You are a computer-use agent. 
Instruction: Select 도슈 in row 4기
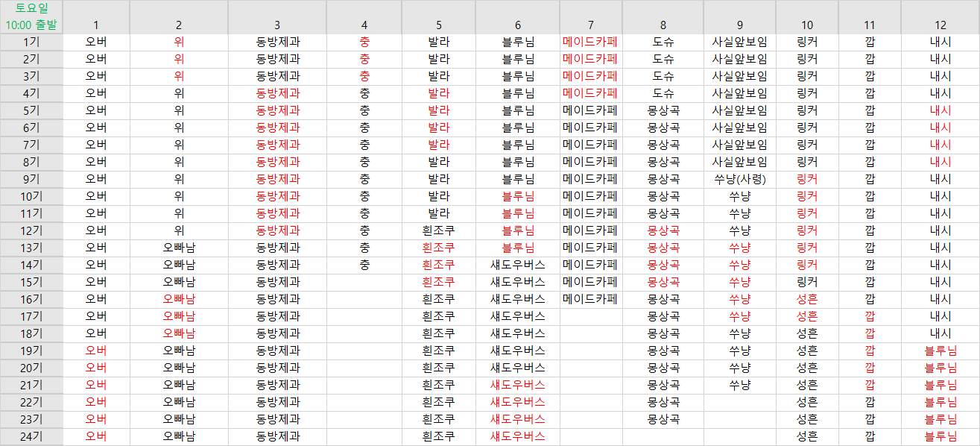tap(663, 93)
